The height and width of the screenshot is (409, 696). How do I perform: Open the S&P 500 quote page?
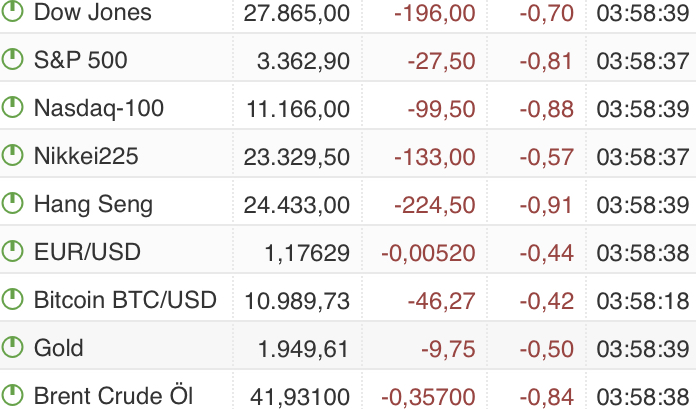pos(80,60)
